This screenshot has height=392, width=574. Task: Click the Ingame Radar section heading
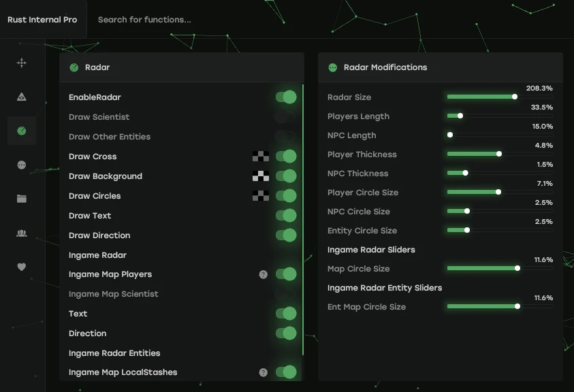point(98,255)
